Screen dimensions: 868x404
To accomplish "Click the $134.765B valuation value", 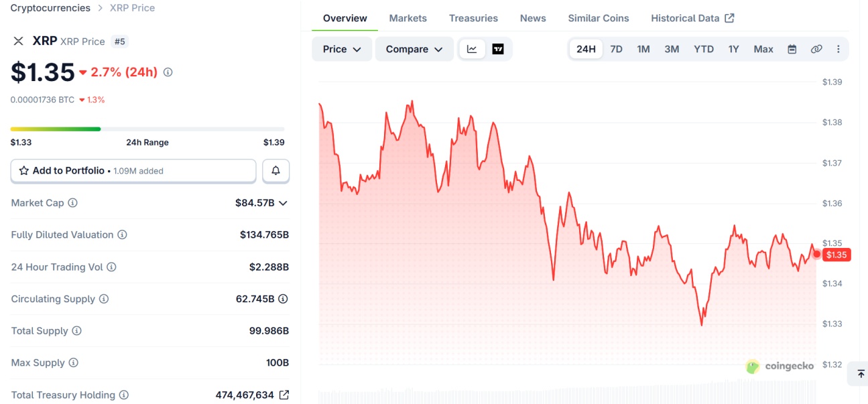I will (x=264, y=235).
